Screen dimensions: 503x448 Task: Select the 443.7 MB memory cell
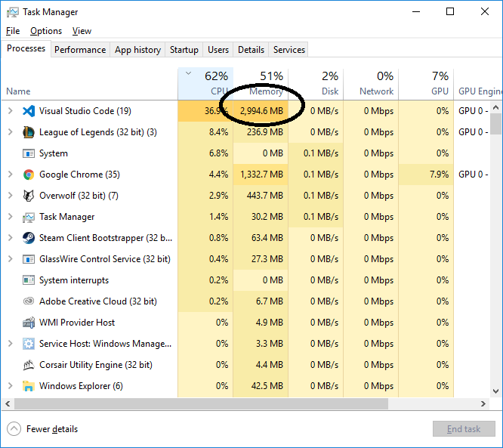261,196
